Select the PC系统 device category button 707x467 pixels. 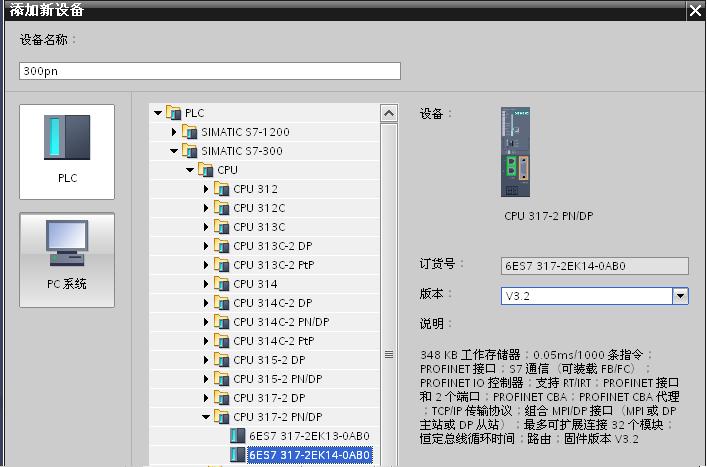pos(67,260)
